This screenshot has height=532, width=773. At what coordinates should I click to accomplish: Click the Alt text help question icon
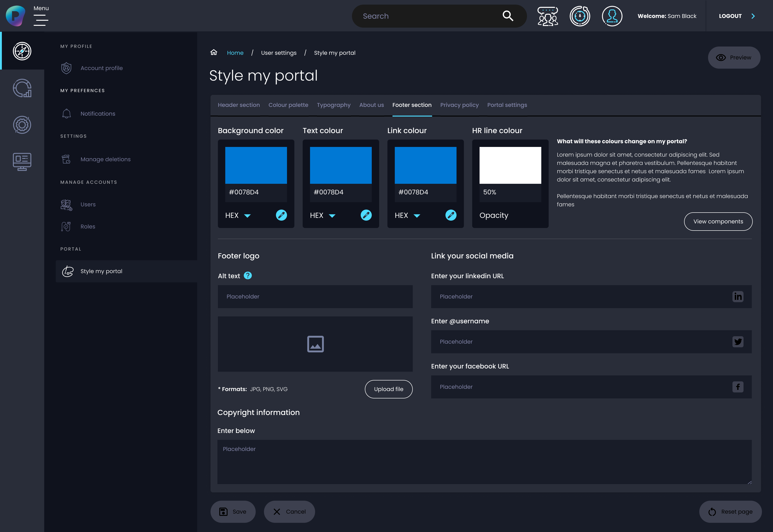248,276
